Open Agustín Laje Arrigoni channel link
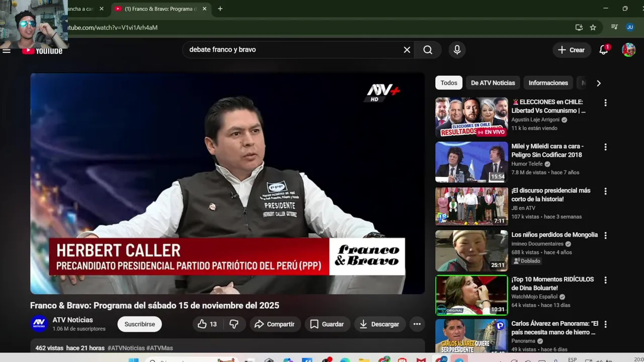This screenshot has height=362, width=644. click(535, 120)
